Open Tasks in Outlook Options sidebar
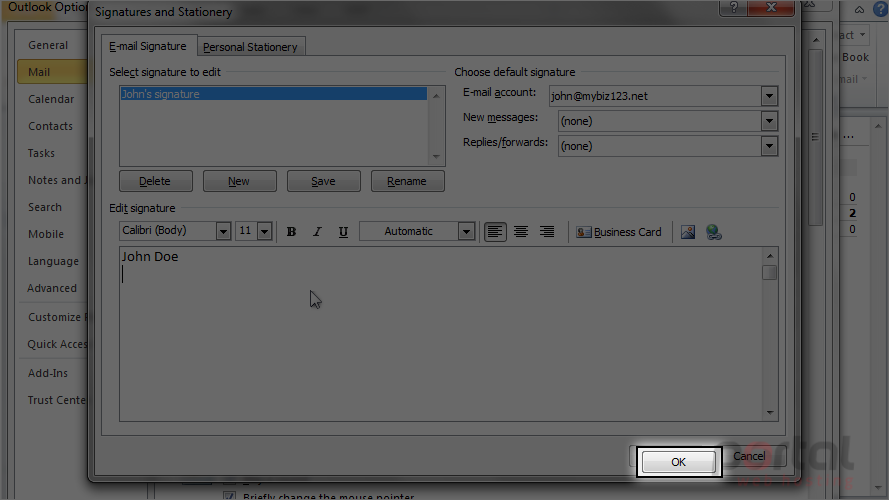The image size is (889, 500). pyautogui.click(x=41, y=154)
